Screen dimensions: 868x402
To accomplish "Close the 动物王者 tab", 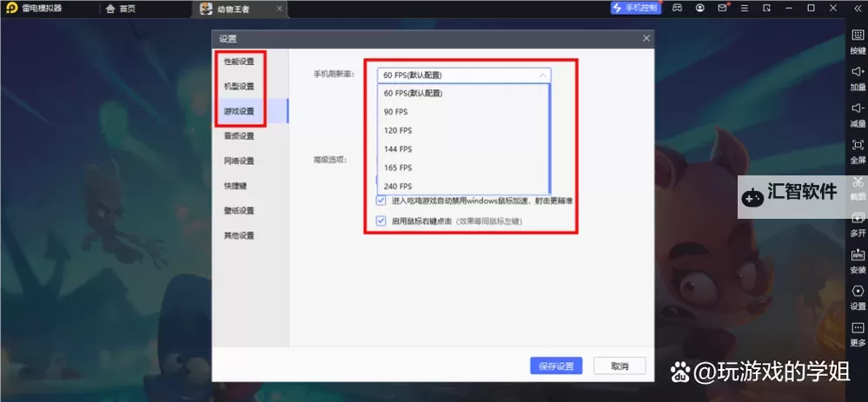I will tap(279, 9).
